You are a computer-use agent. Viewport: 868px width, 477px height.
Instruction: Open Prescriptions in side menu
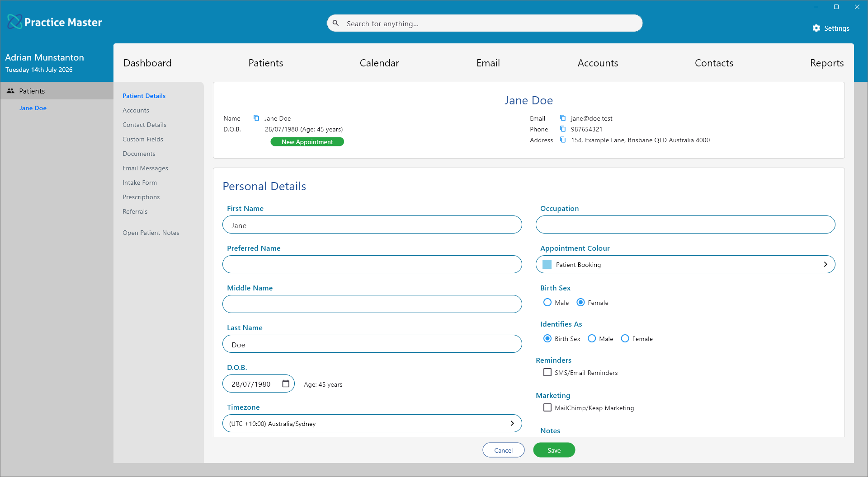pyautogui.click(x=141, y=197)
